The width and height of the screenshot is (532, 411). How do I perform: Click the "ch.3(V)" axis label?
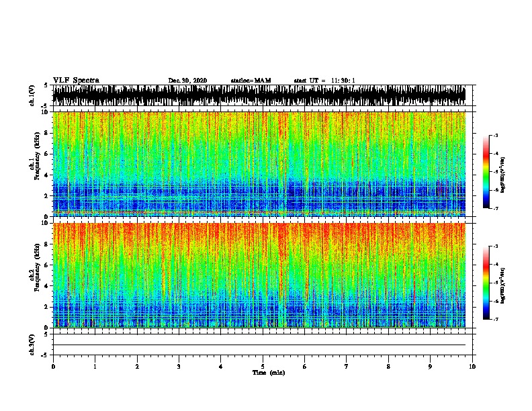[32, 345]
